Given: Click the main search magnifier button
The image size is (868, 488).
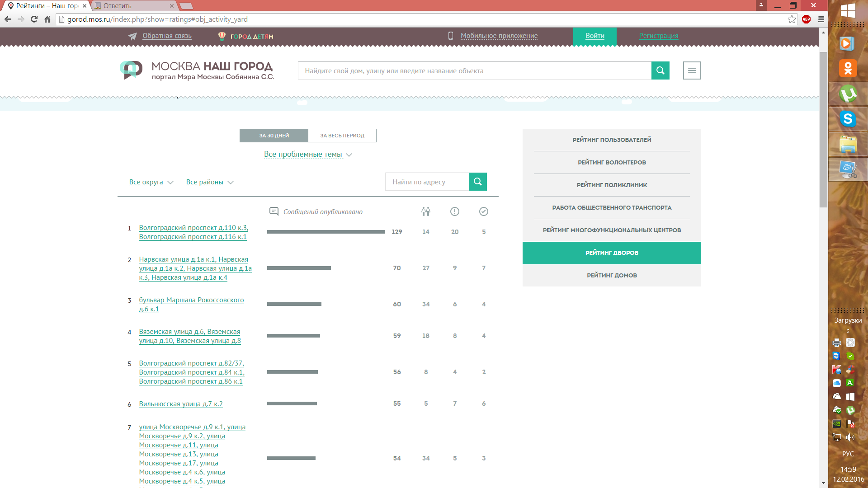Looking at the screenshot, I should coord(660,70).
